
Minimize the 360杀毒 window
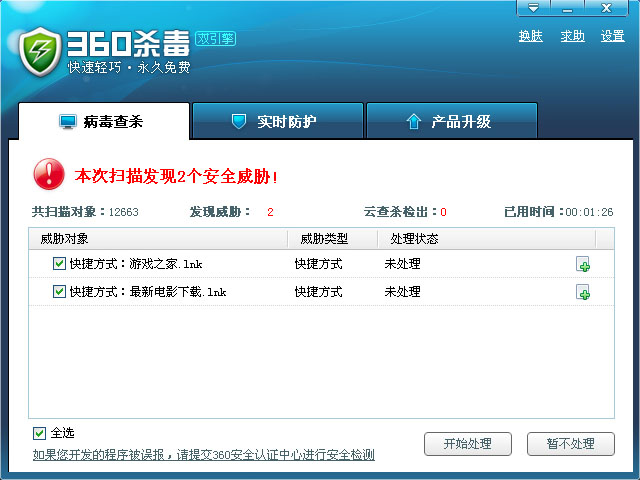coord(567,8)
